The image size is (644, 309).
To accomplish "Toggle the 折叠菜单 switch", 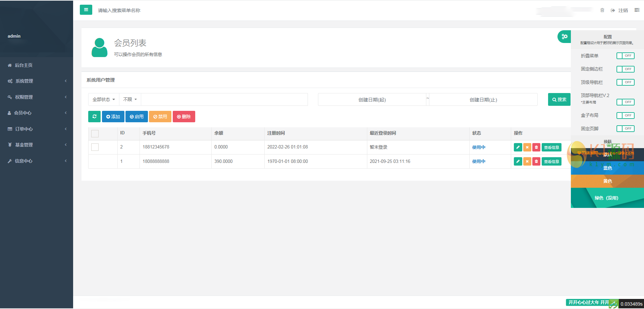I will coord(625,56).
